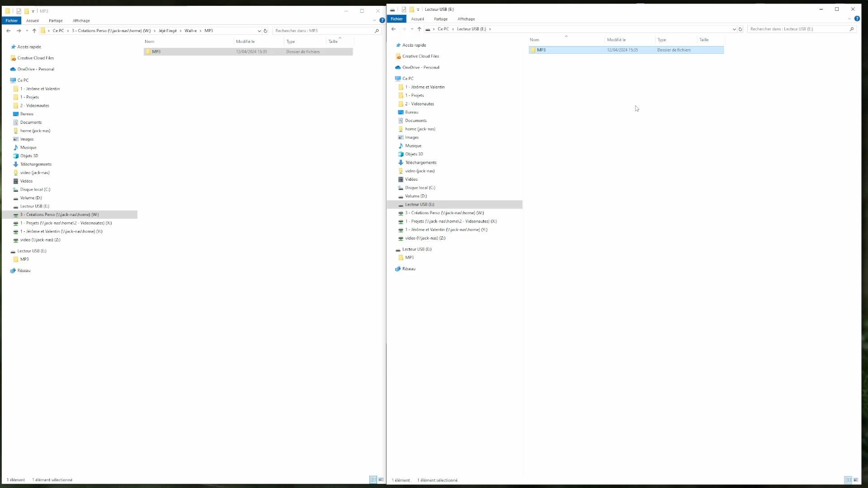868x488 pixels.
Task: Go back in left MP3 window
Action: tap(9, 31)
